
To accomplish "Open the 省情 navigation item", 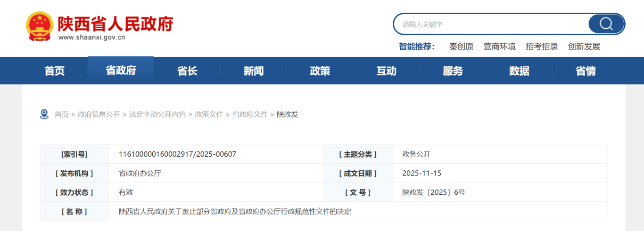I will (x=586, y=71).
